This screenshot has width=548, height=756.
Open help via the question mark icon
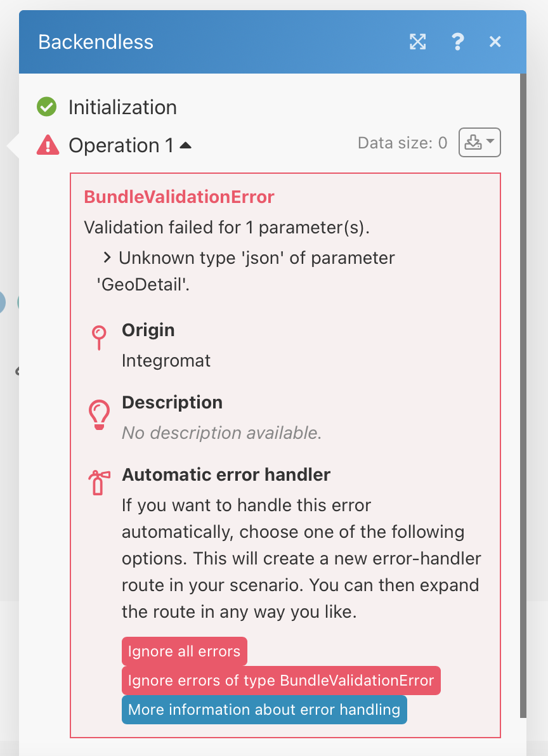coord(457,42)
